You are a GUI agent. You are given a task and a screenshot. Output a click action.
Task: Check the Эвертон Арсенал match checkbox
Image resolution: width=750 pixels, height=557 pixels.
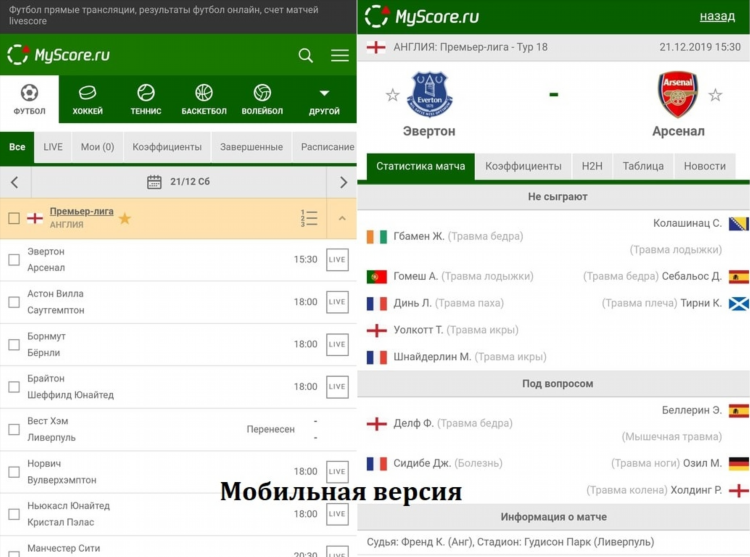[x=14, y=260]
